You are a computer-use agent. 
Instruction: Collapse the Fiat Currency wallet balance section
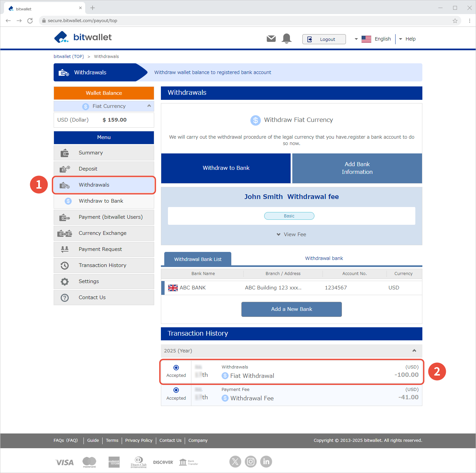click(x=149, y=106)
